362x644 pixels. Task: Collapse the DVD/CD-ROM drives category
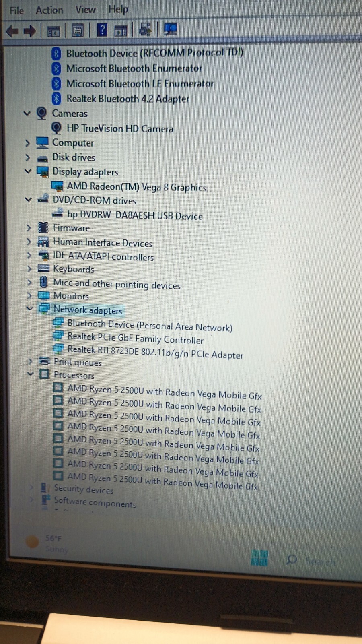pos(28,200)
